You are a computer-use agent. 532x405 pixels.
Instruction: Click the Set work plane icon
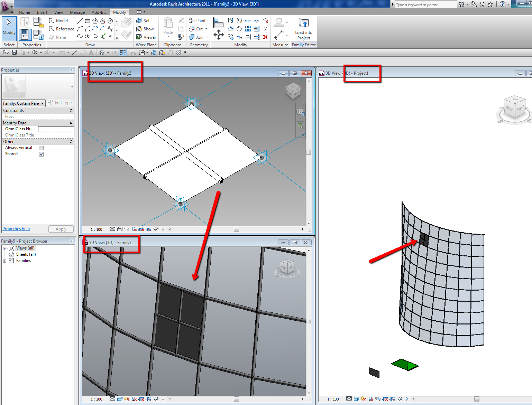139,21
